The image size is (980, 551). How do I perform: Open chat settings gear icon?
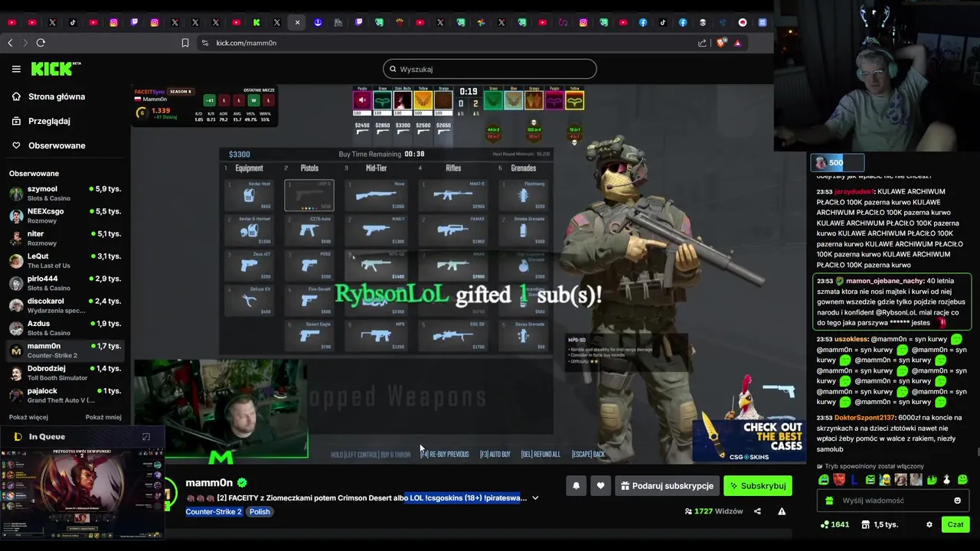coord(929,525)
